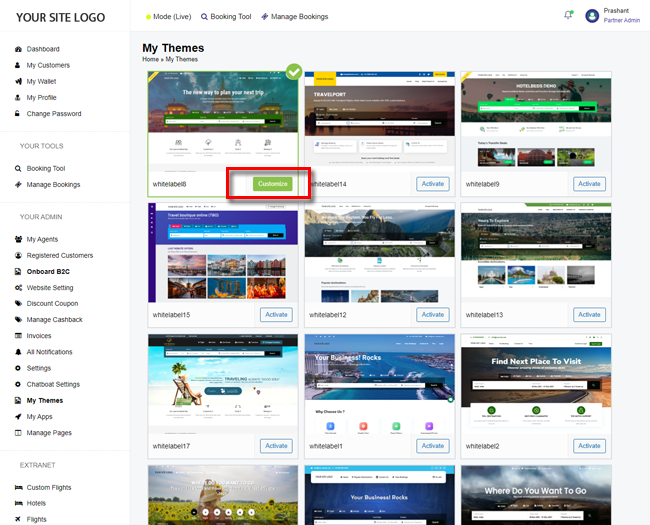Click the Custom Flights bed icon
This screenshot has width=650, height=525.
click(x=19, y=487)
